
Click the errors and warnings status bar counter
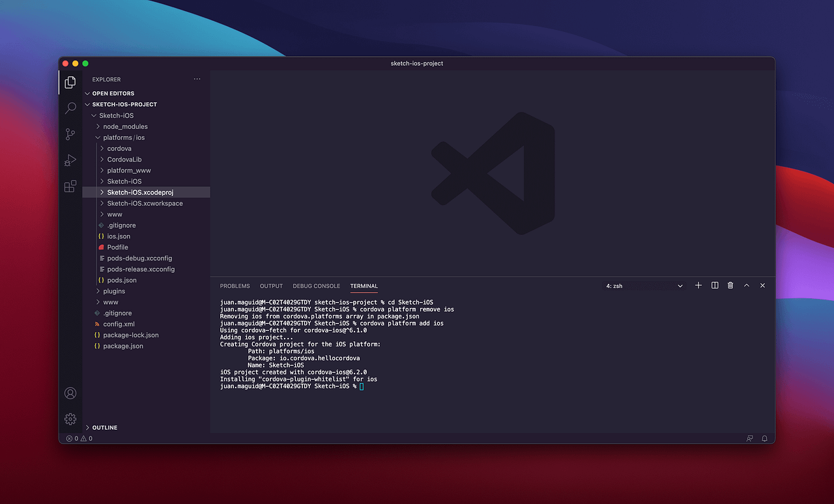79,438
